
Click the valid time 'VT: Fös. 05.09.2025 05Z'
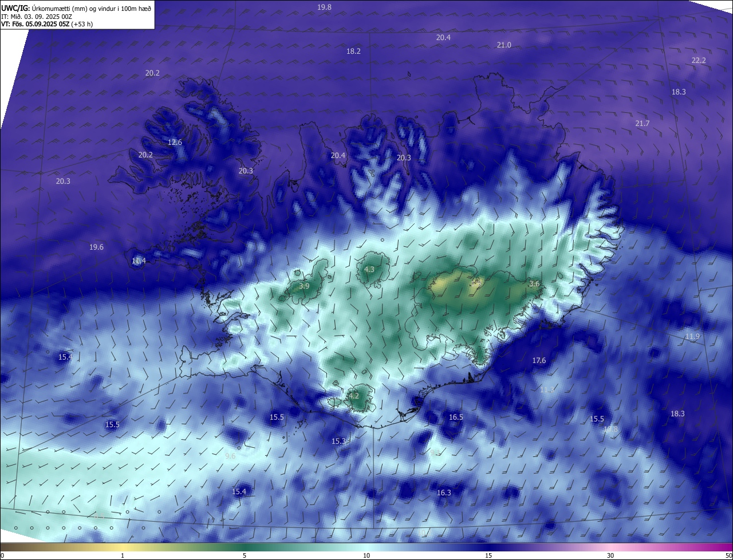35,25
